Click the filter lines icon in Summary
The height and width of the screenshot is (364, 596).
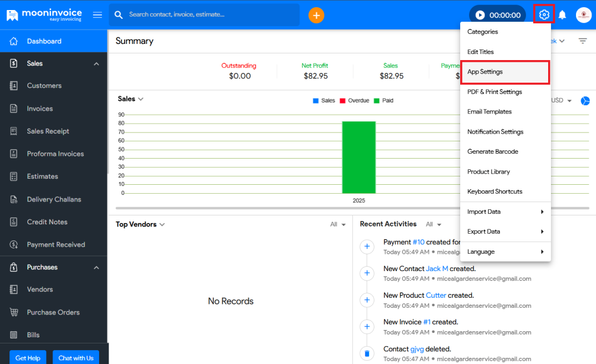pyautogui.click(x=583, y=41)
